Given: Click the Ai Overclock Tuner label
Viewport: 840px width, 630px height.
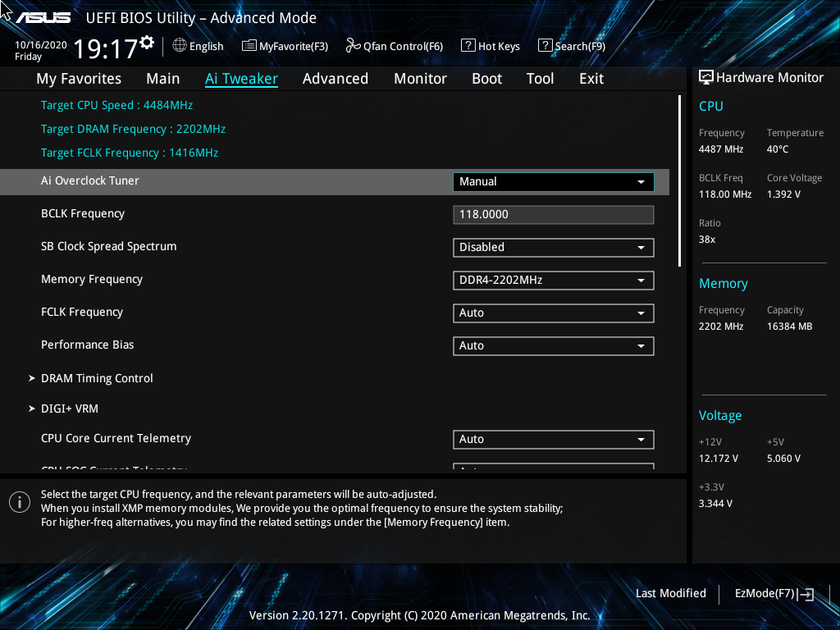Looking at the screenshot, I should point(90,180).
